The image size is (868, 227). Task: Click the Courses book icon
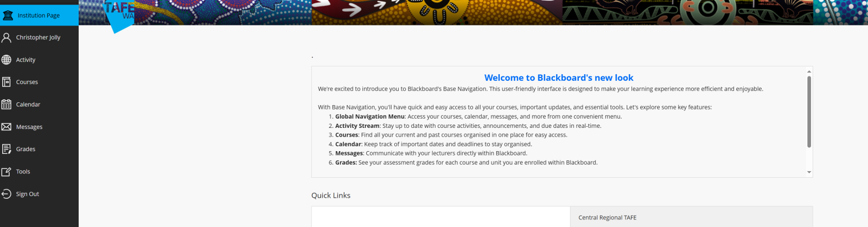pyautogui.click(x=7, y=82)
